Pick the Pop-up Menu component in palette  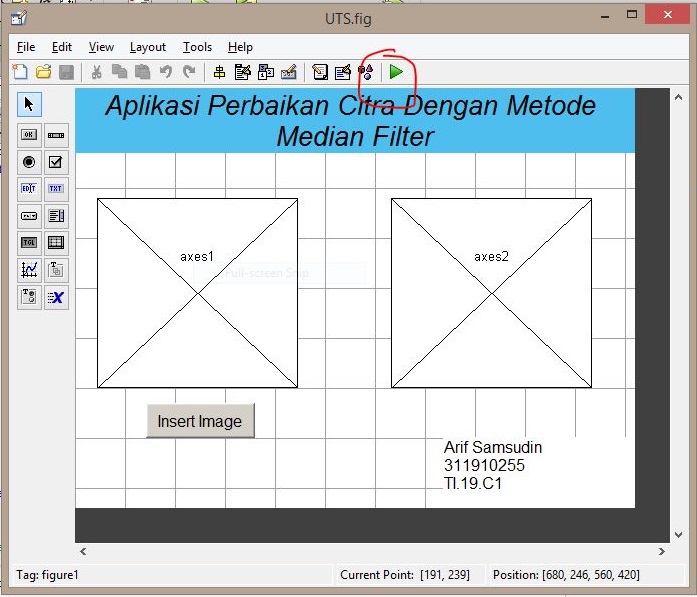tap(29, 216)
